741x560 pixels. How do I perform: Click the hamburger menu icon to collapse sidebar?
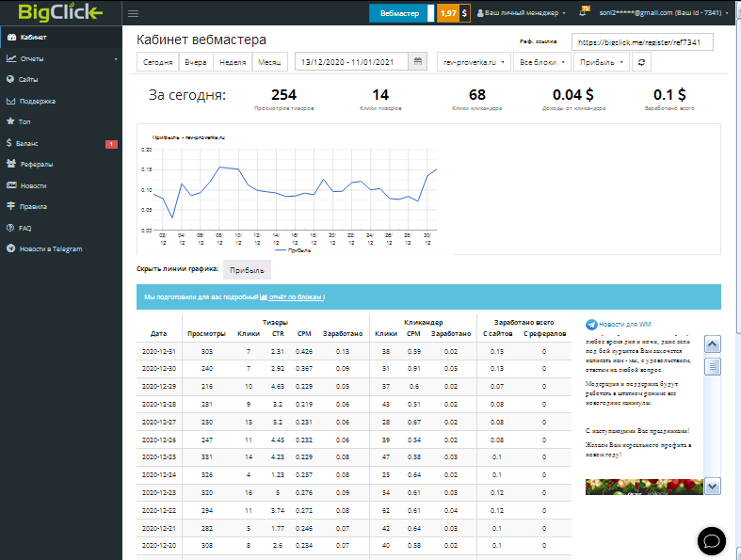click(133, 13)
